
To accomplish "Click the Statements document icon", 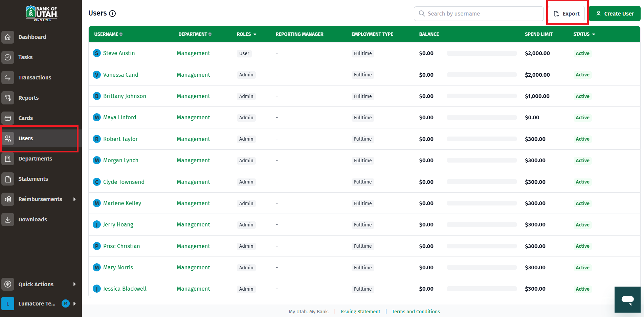I will point(8,179).
